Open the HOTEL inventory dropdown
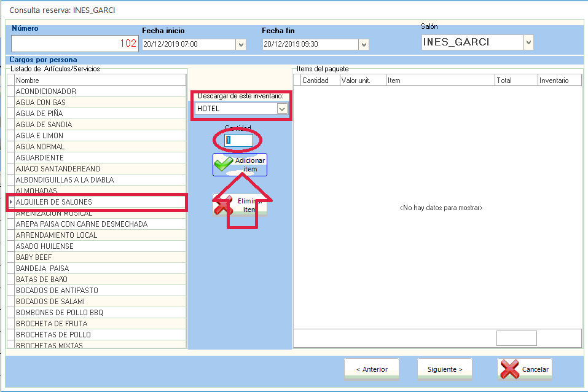The width and height of the screenshot is (588, 392). [282, 109]
